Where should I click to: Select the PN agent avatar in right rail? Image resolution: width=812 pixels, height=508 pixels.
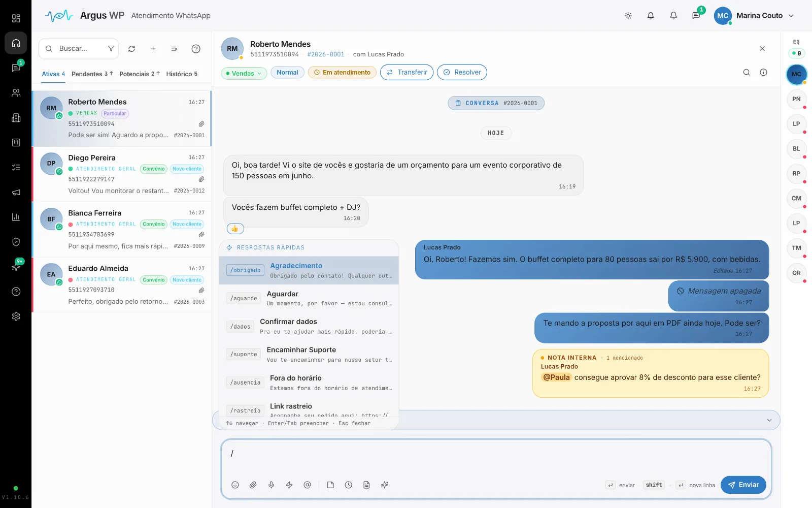[796, 99]
